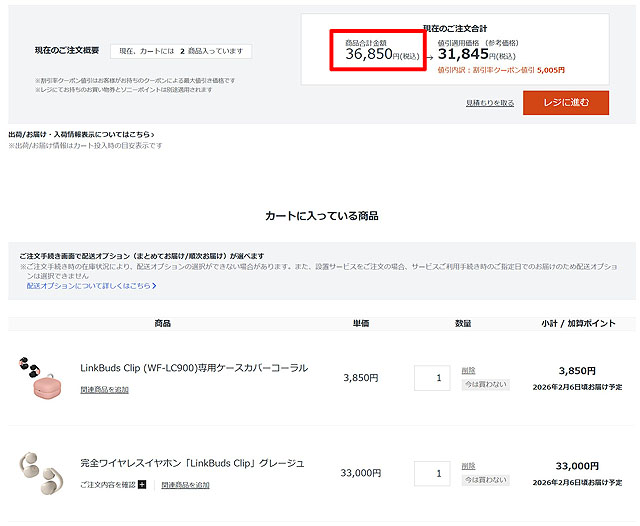This screenshot has width=640, height=526.
Task: Add related products for the LinkBuds Clip earphones
Action: (x=185, y=485)
